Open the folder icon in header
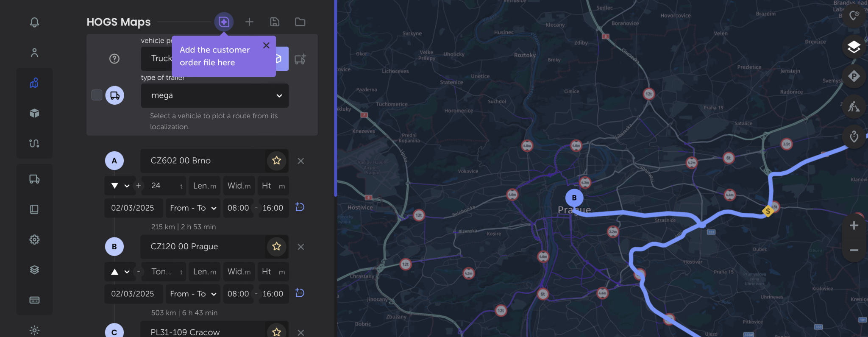868x337 pixels. point(300,22)
